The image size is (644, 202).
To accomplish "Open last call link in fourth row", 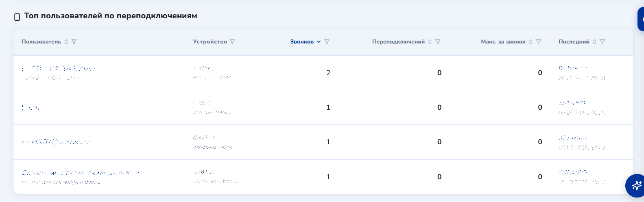I will (573, 172).
